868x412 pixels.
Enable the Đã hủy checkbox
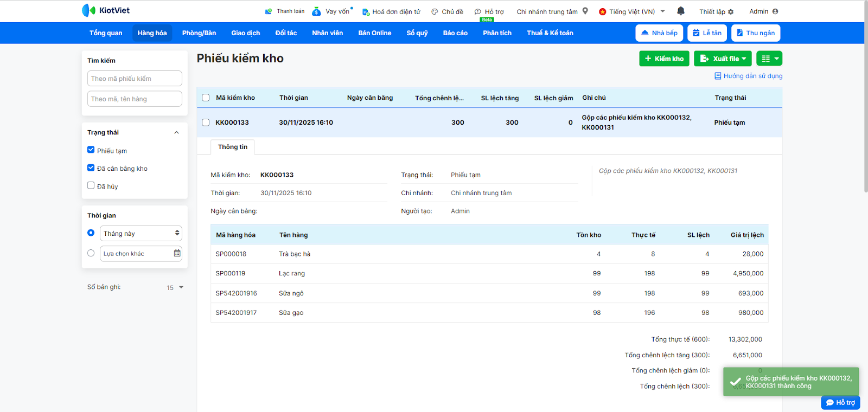[x=91, y=185]
